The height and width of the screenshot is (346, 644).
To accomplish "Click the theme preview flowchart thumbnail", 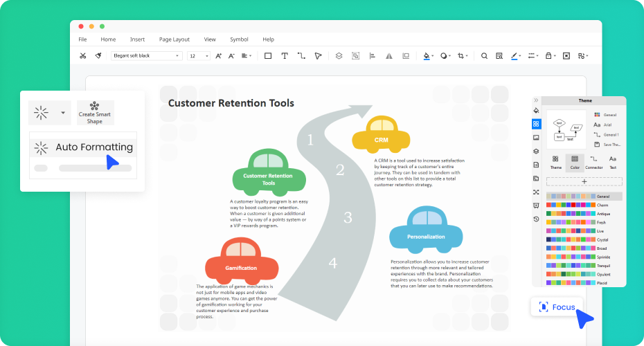I will [x=566, y=129].
